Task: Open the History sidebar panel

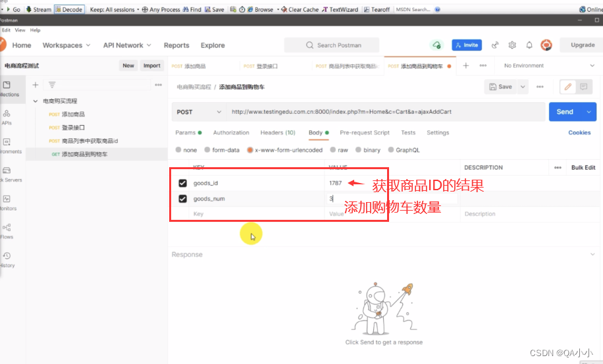Action: pos(7,259)
